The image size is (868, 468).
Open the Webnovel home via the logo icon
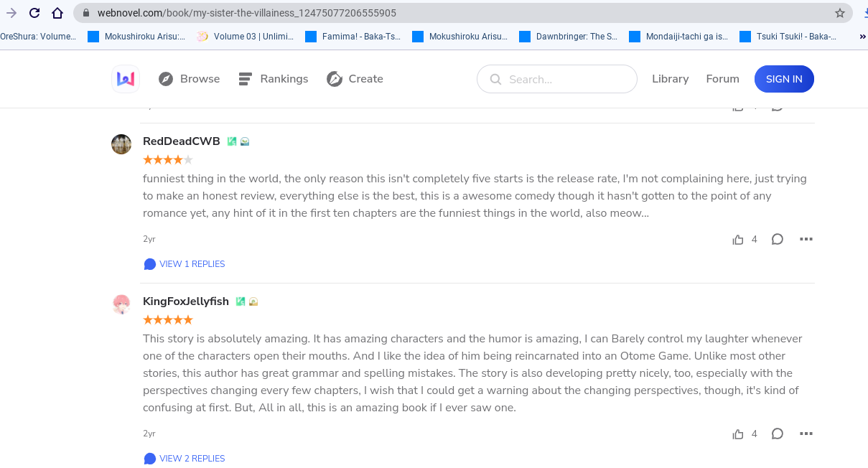coord(125,79)
